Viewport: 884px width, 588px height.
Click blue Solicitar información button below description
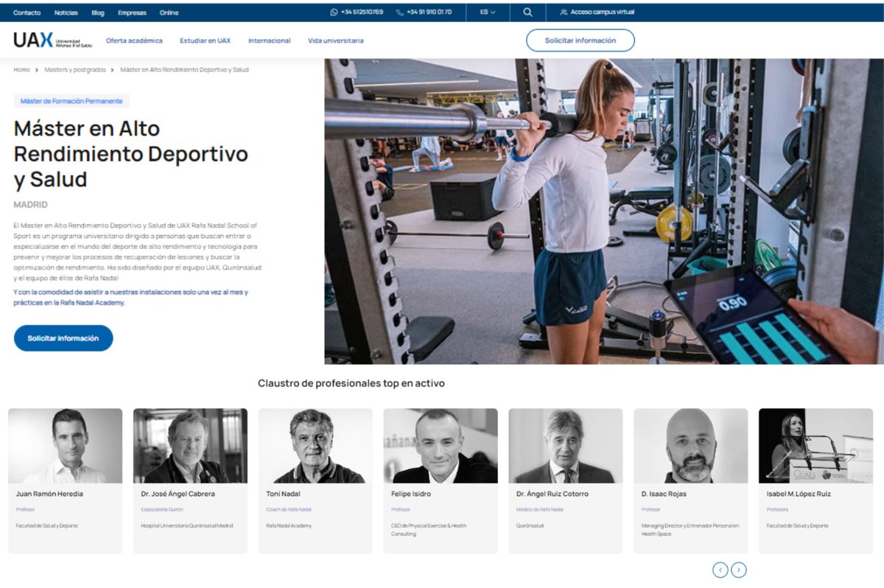(63, 338)
